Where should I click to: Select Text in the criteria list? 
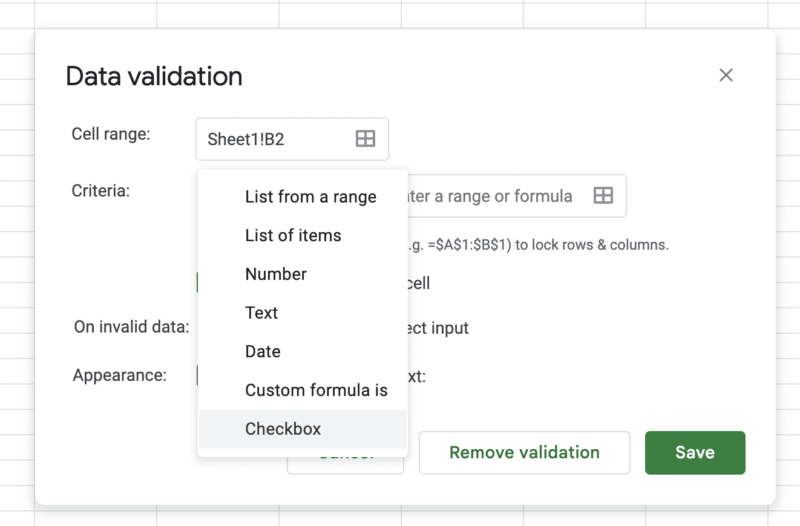click(262, 313)
